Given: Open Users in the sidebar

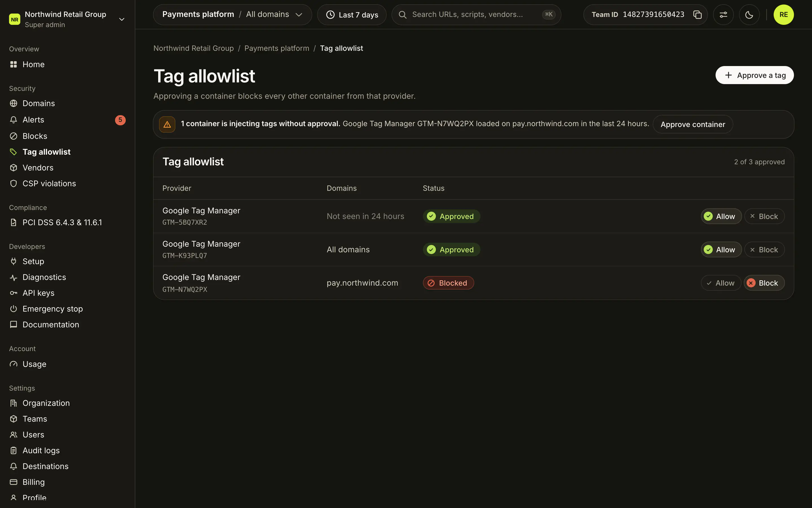Looking at the screenshot, I should point(67,435).
